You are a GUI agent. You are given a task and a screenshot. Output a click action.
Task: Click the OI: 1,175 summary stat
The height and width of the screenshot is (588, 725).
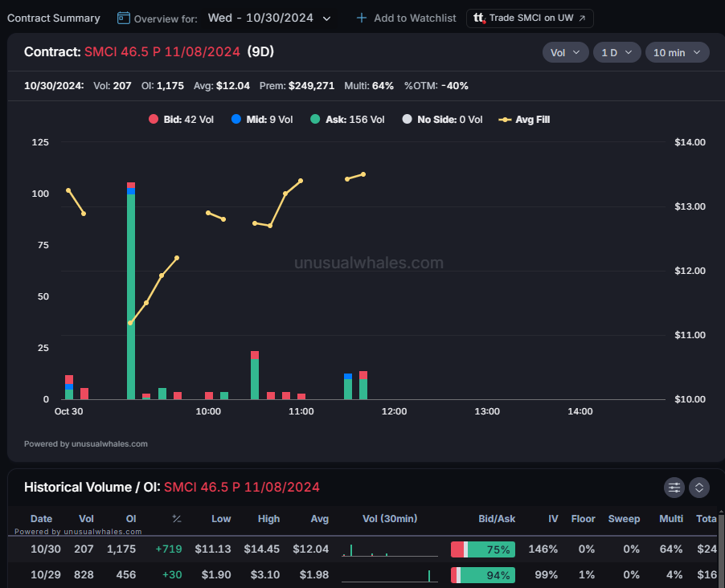click(162, 86)
